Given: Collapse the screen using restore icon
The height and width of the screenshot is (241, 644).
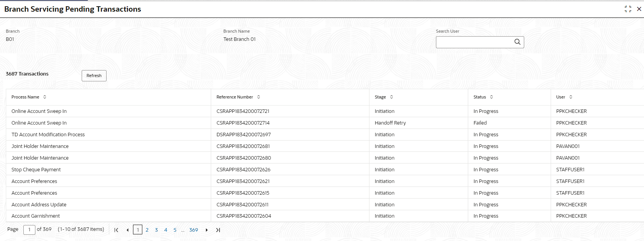Looking at the screenshot, I should click(x=628, y=9).
